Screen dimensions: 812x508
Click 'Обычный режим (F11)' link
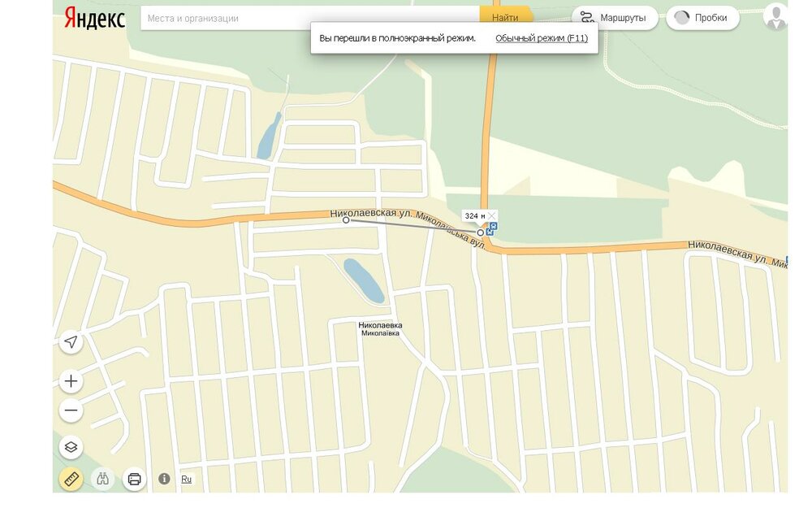pos(542,38)
